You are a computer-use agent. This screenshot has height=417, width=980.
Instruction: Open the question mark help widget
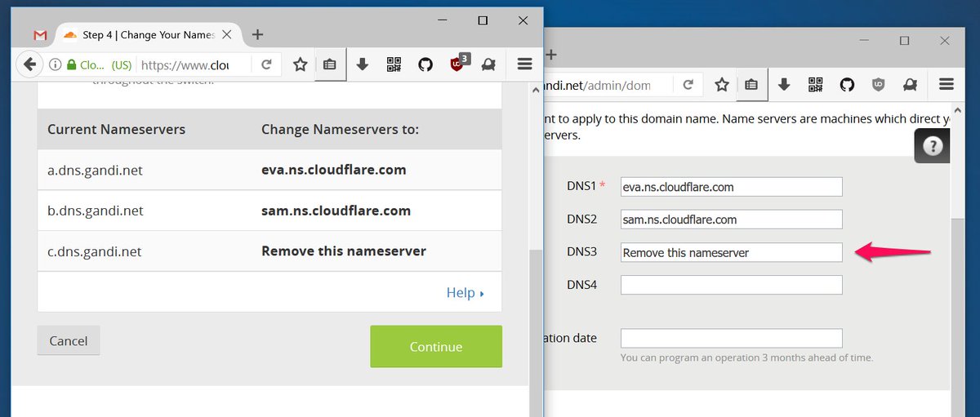(932, 146)
